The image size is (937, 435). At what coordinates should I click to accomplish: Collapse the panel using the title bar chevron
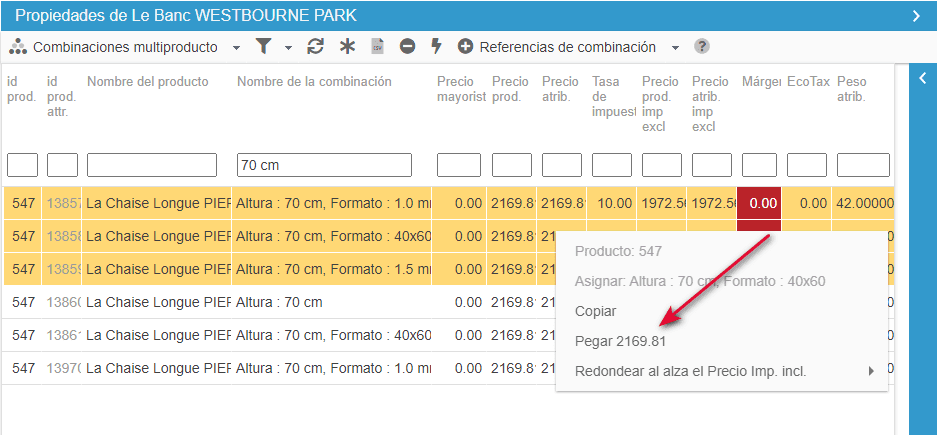pyautogui.click(x=916, y=15)
